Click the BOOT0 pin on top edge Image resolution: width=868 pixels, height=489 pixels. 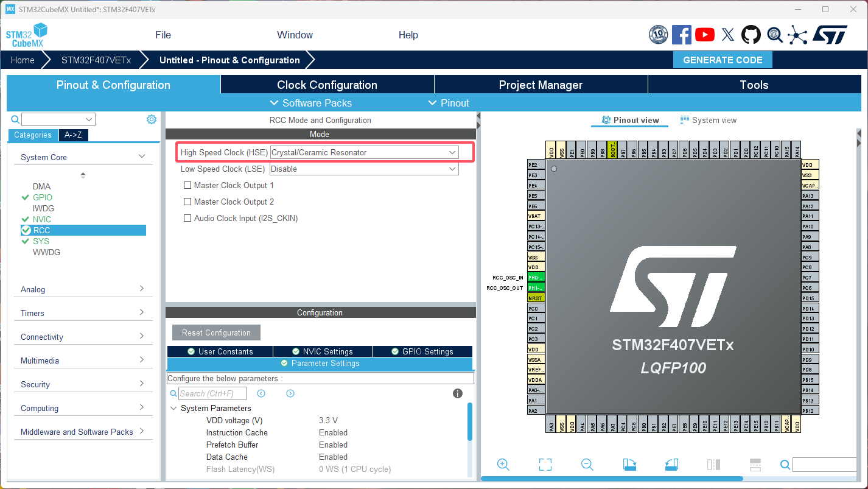pyautogui.click(x=612, y=150)
